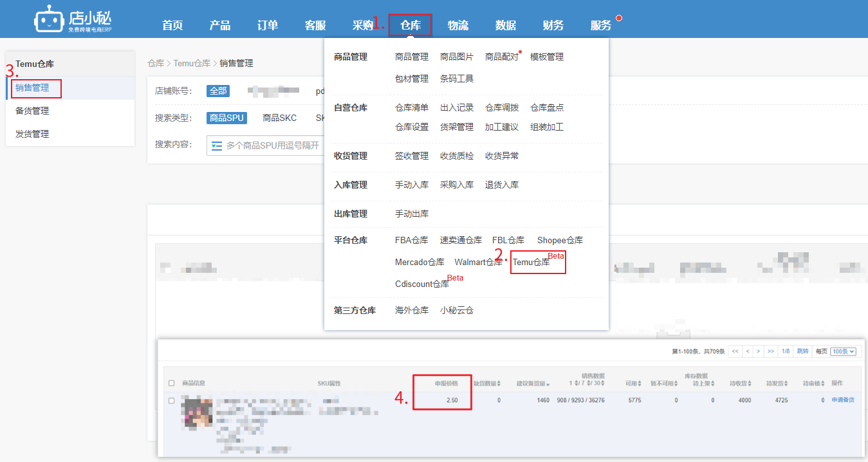Viewport: 868px width, 462px height.
Task: Jump to last page with >> button
Action: (770, 351)
